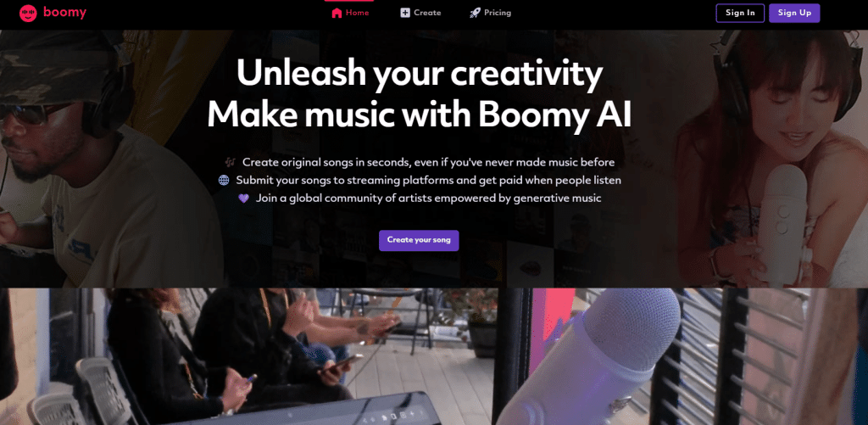The height and width of the screenshot is (425, 868).
Task: Go to the Create tab label
Action: point(427,13)
